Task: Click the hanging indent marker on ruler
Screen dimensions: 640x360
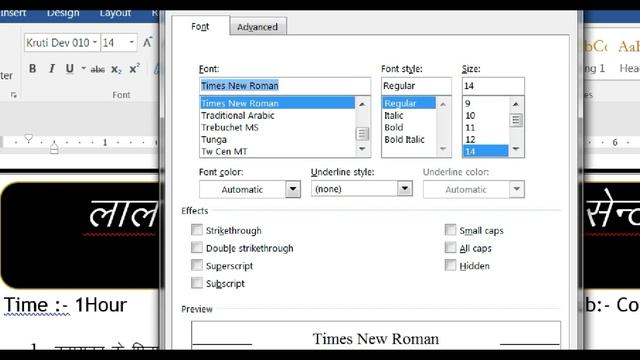Action: (x=54, y=147)
